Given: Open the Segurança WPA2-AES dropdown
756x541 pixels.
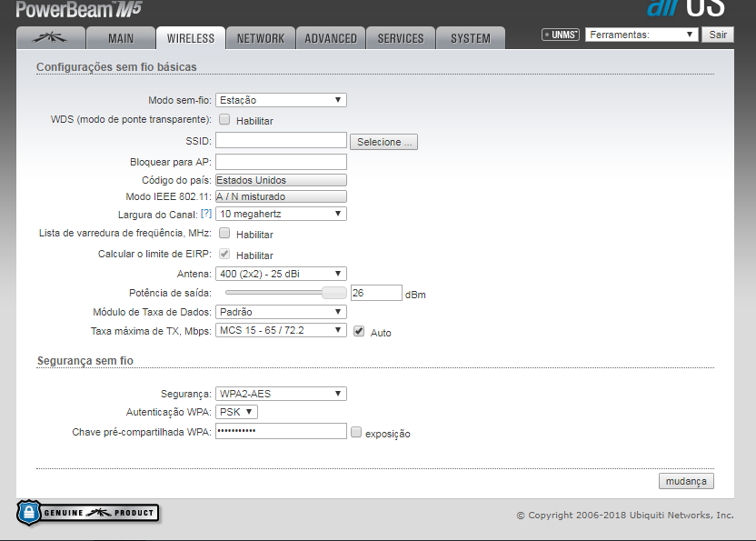Looking at the screenshot, I should click(x=281, y=394).
